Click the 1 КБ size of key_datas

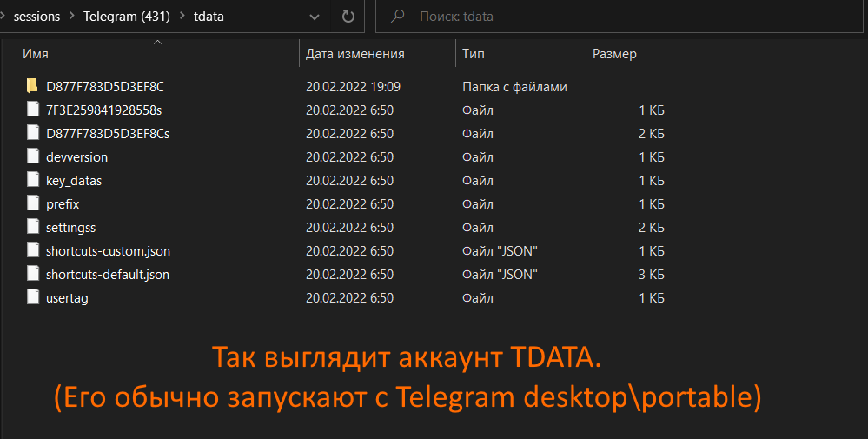click(x=652, y=181)
